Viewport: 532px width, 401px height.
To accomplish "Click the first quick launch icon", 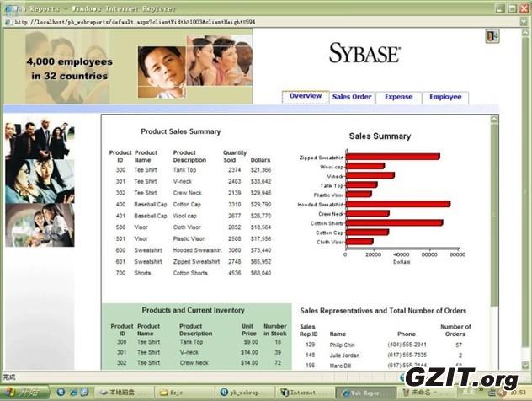I will (61, 393).
